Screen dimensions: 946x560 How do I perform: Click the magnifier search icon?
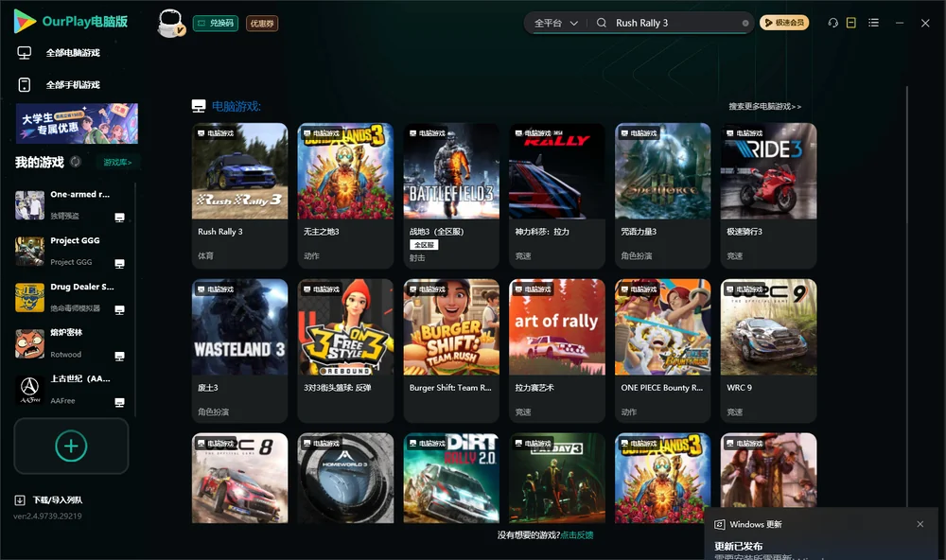point(602,23)
